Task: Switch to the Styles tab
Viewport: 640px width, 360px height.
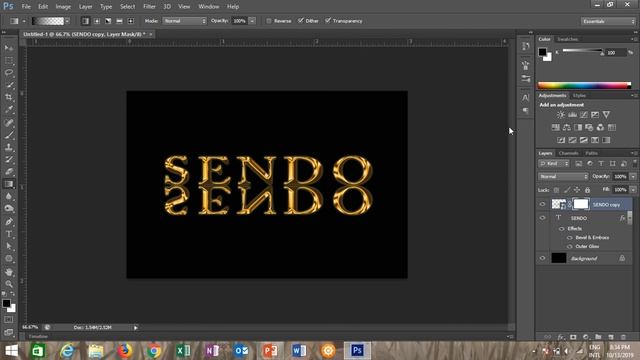Action: pyautogui.click(x=579, y=96)
